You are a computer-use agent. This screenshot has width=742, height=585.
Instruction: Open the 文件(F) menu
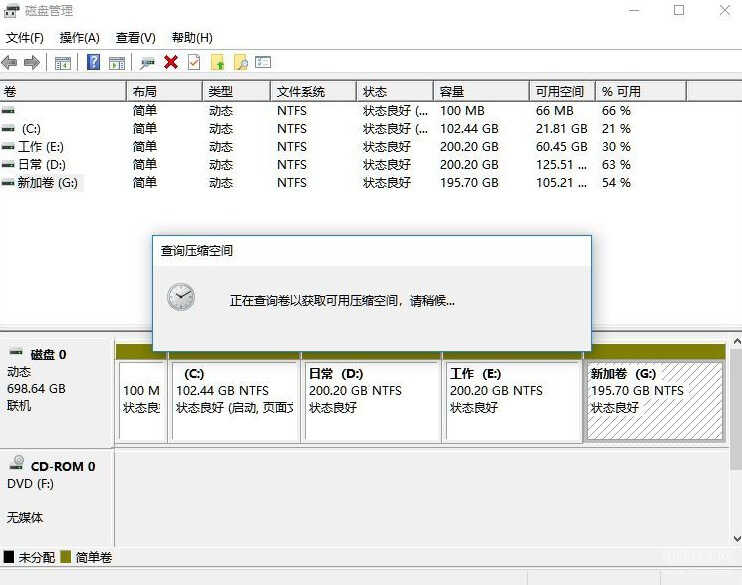pyautogui.click(x=25, y=38)
